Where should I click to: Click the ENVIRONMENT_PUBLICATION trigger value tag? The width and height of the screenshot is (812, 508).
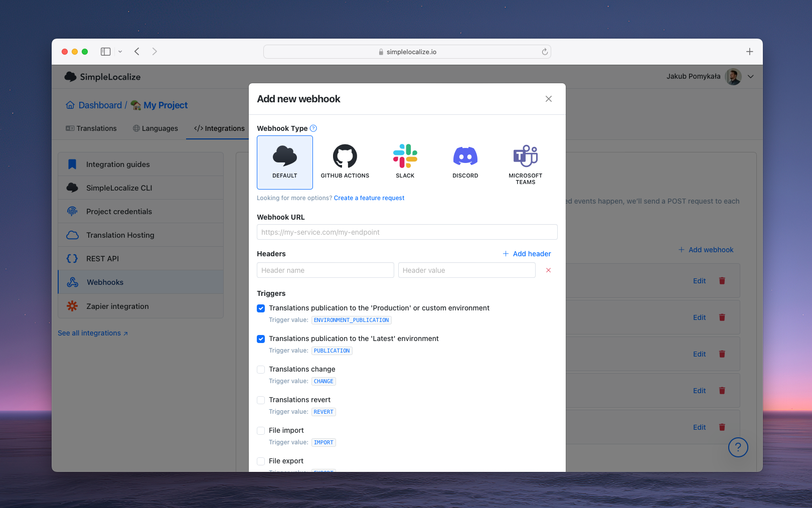pyautogui.click(x=352, y=320)
